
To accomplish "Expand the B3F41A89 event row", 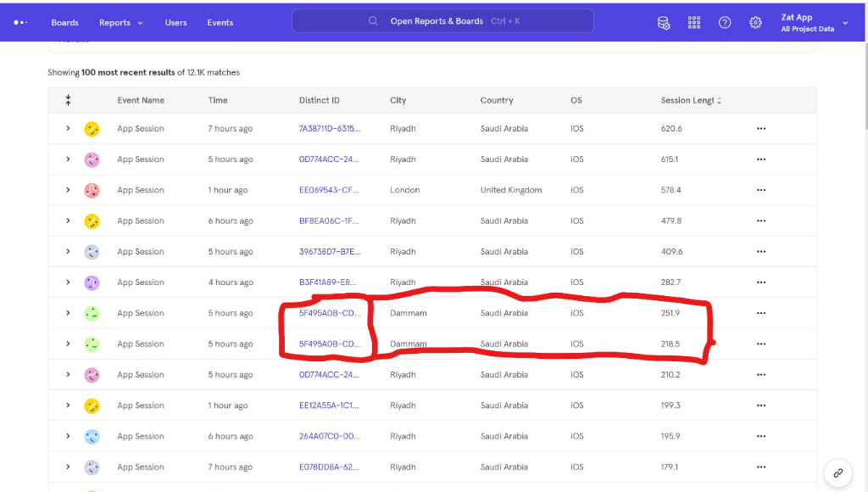I will coord(68,282).
